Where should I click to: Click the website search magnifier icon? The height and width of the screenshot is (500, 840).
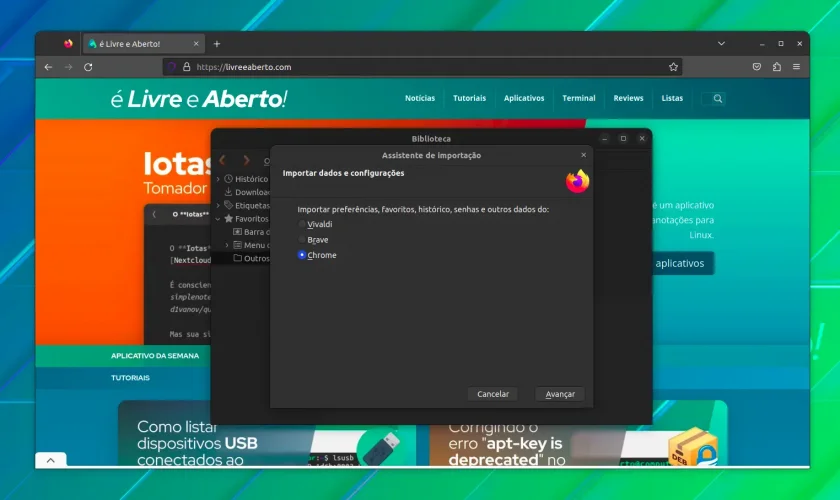(x=718, y=99)
